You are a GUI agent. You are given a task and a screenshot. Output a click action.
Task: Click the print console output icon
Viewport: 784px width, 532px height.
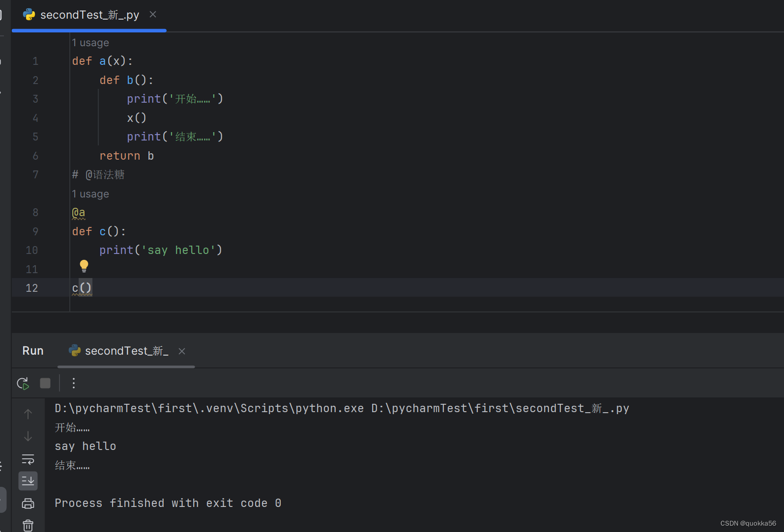tap(28, 504)
